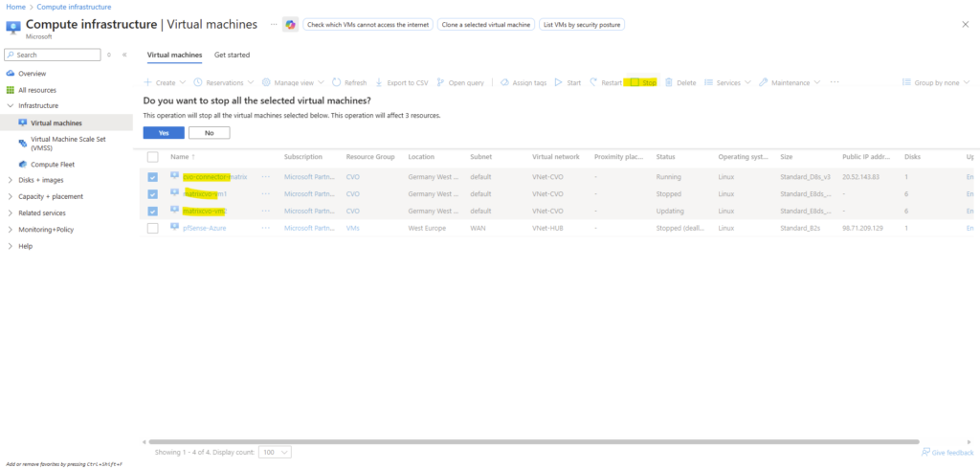The width and height of the screenshot is (980, 469).
Task: Open the Display count dropdown
Action: pos(278,452)
